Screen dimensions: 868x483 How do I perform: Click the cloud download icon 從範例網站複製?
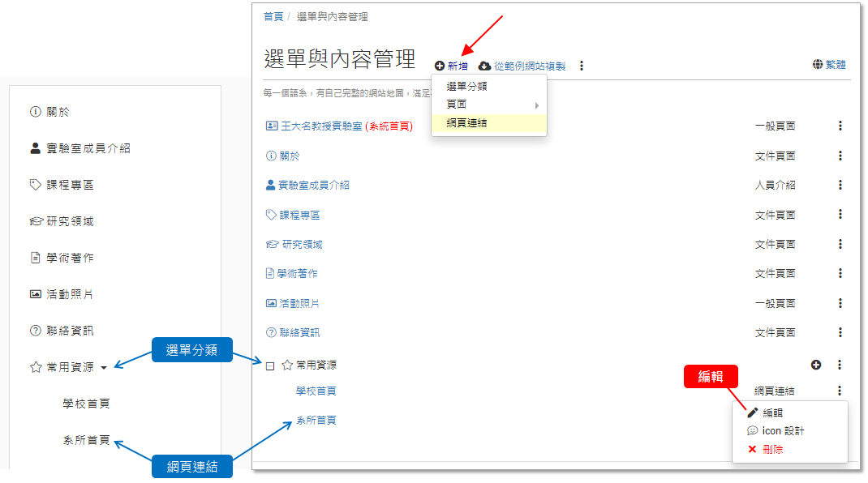point(484,66)
